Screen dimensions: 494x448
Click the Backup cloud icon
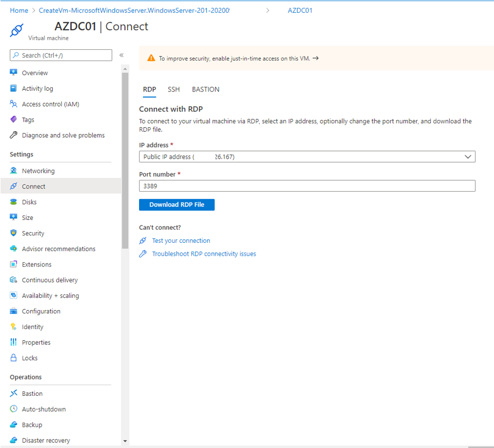pyautogui.click(x=13, y=424)
